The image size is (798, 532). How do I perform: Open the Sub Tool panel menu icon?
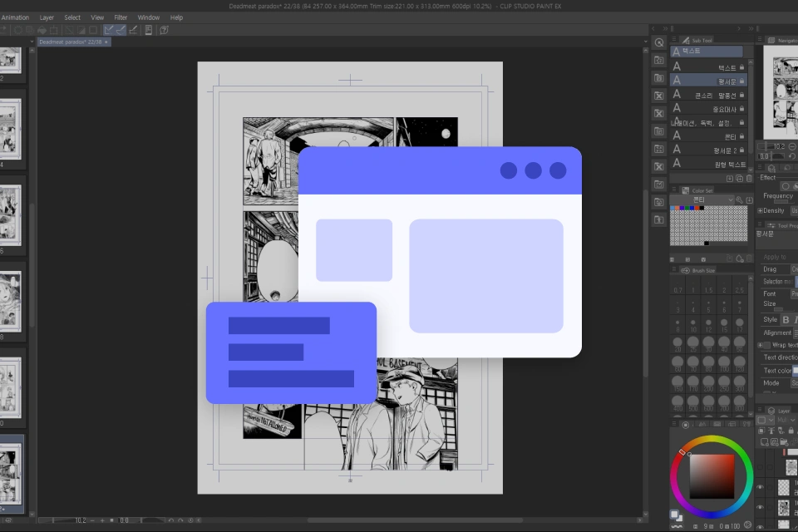tap(674, 40)
